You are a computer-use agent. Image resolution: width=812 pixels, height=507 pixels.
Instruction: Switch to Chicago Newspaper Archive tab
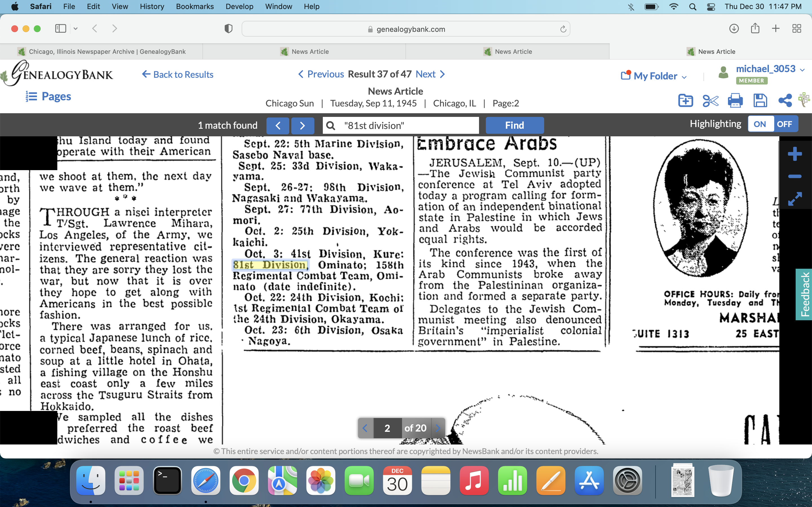point(101,52)
